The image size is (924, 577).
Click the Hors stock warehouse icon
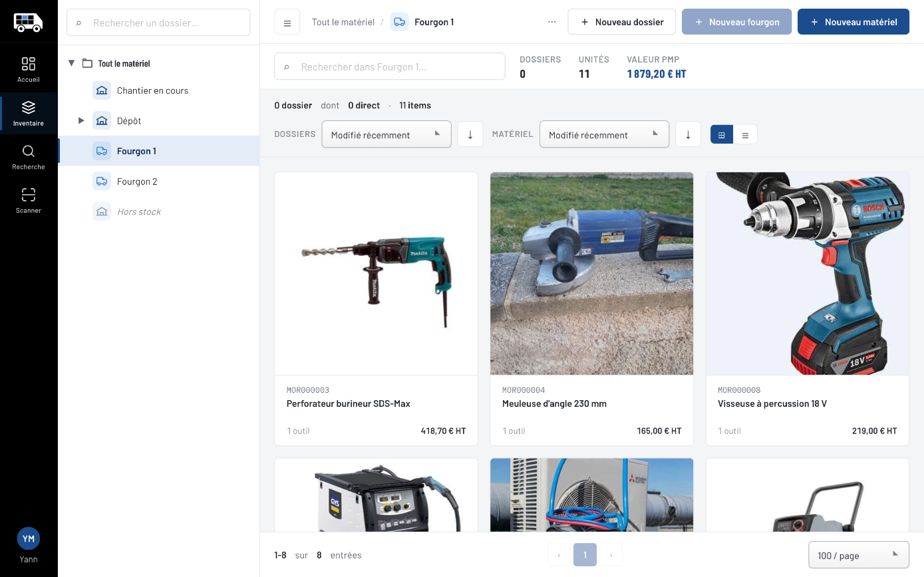102,211
